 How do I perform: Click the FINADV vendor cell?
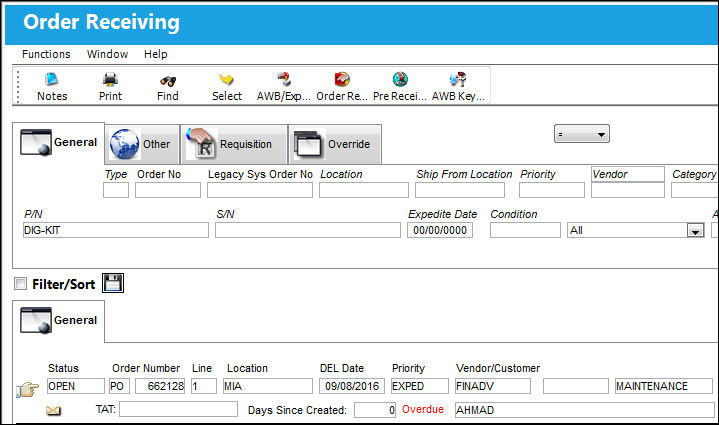[x=493, y=386]
